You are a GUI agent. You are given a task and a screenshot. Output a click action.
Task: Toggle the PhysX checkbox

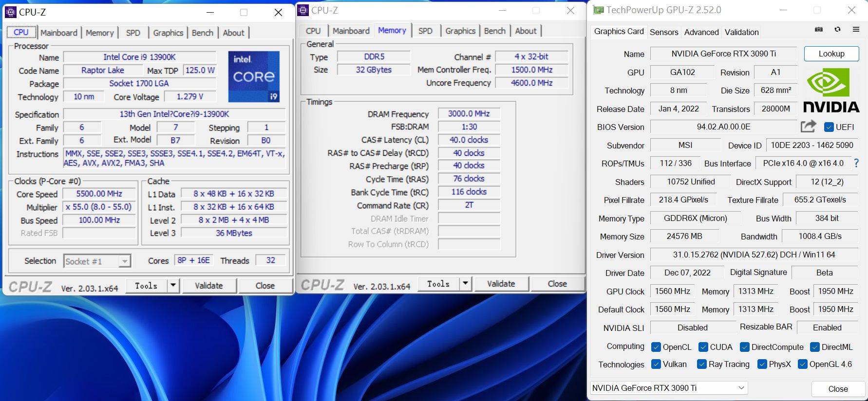(x=762, y=364)
